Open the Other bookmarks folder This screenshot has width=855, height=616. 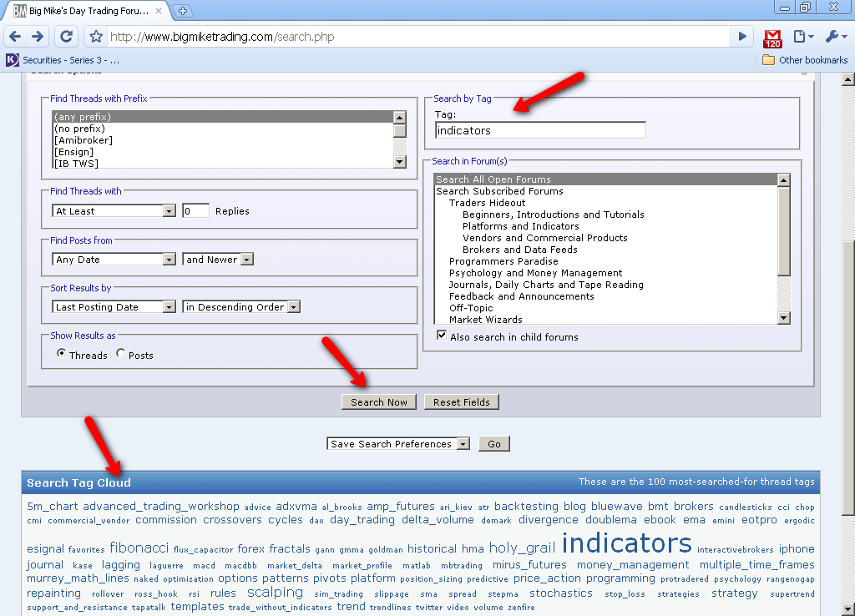coord(805,60)
